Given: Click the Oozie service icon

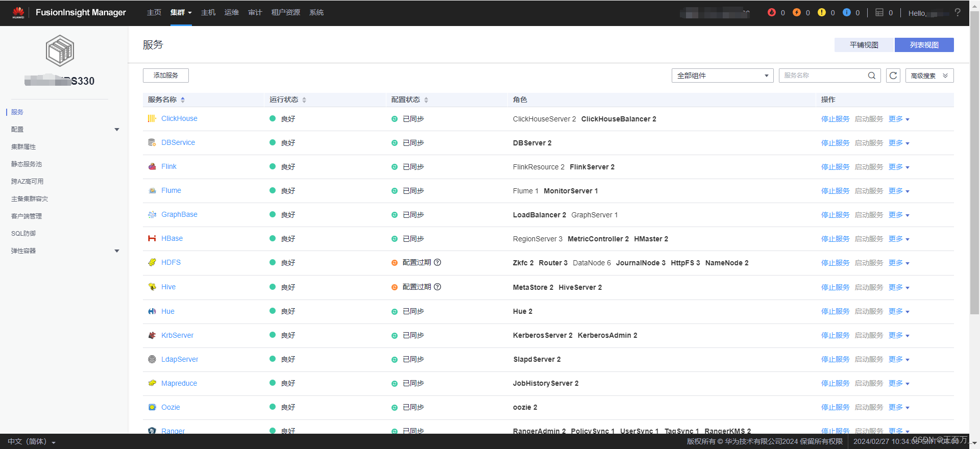Looking at the screenshot, I should coord(152,407).
